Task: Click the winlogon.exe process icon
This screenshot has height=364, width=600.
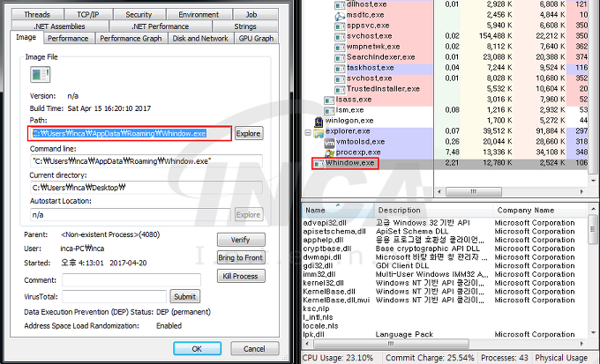Action: point(319,122)
